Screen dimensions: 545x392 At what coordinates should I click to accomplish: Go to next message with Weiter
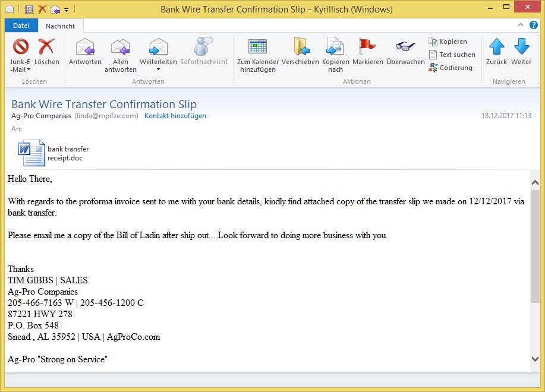(521, 52)
